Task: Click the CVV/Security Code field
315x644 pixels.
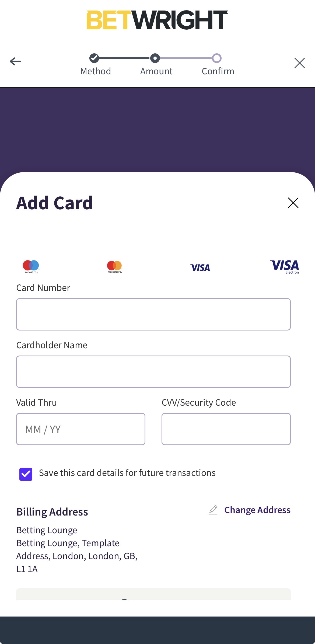Action: point(226,429)
